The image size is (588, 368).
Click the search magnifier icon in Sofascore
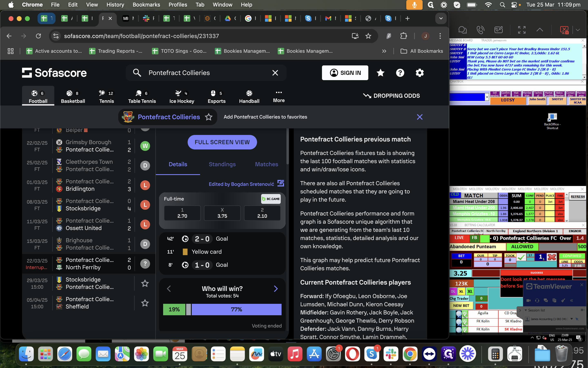[137, 73]
